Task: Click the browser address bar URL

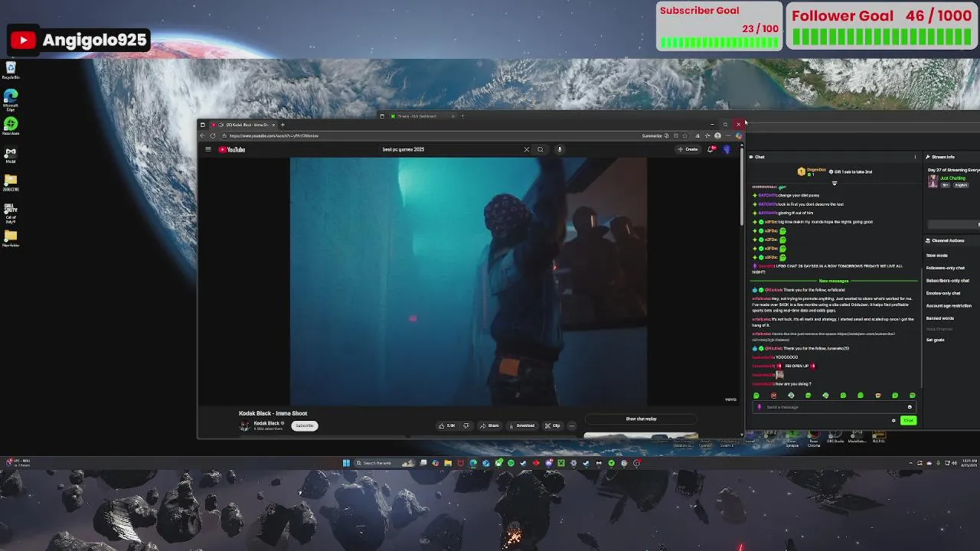Action: pyautogui.click(x=274, y=135)
